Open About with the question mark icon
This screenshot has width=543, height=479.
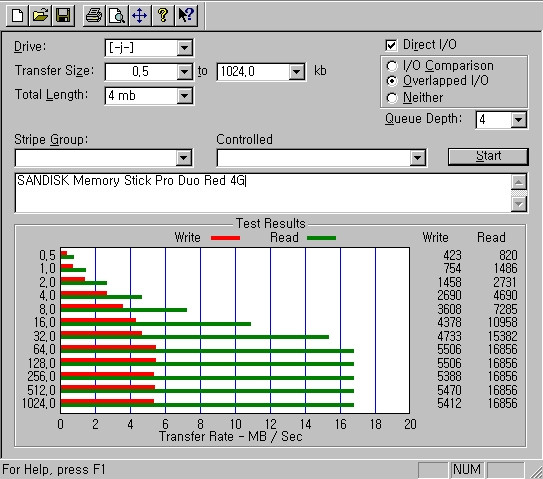point(163,16)
